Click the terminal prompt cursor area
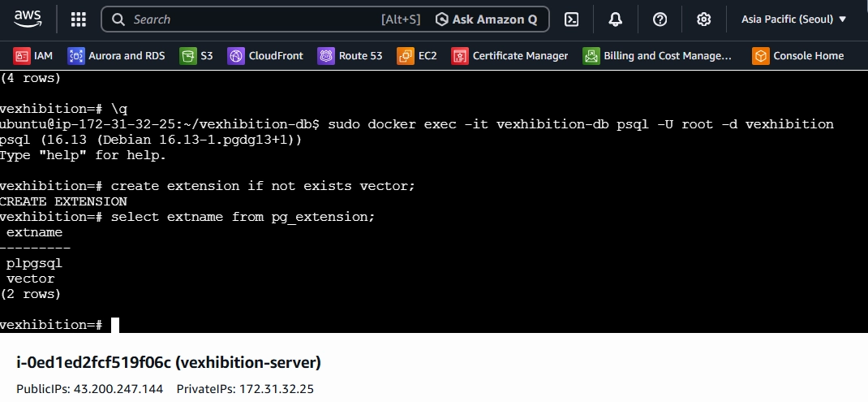The image size is (868, 402). [x=115, y=325]
